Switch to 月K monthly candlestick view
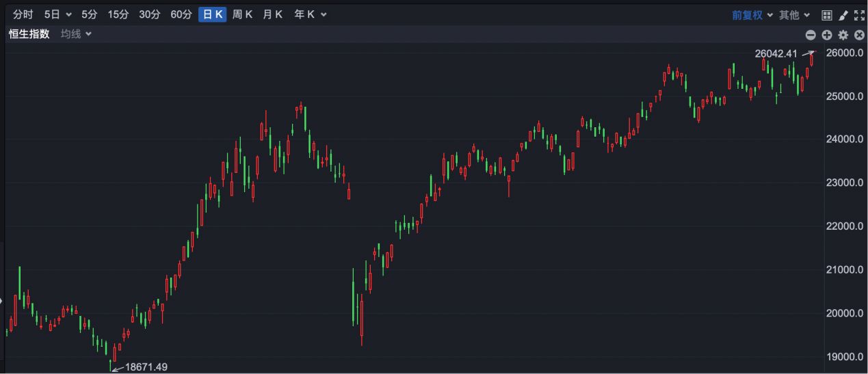868x374 pixels. click(x=272, y=14)
